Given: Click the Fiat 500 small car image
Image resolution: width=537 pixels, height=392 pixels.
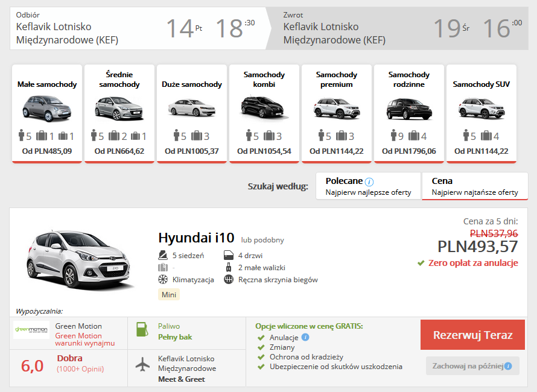Looking at the screenshot, I should tap(47, 109).
